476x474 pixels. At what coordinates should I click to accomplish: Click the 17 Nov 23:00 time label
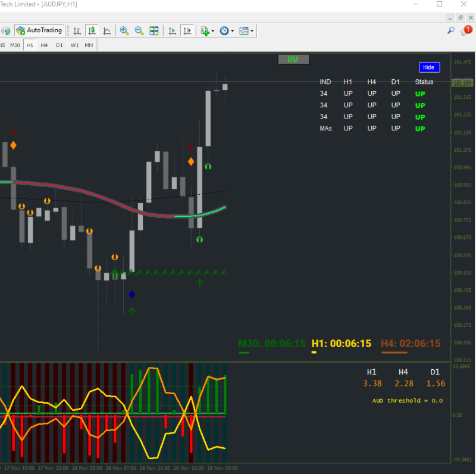click(53, 468)
